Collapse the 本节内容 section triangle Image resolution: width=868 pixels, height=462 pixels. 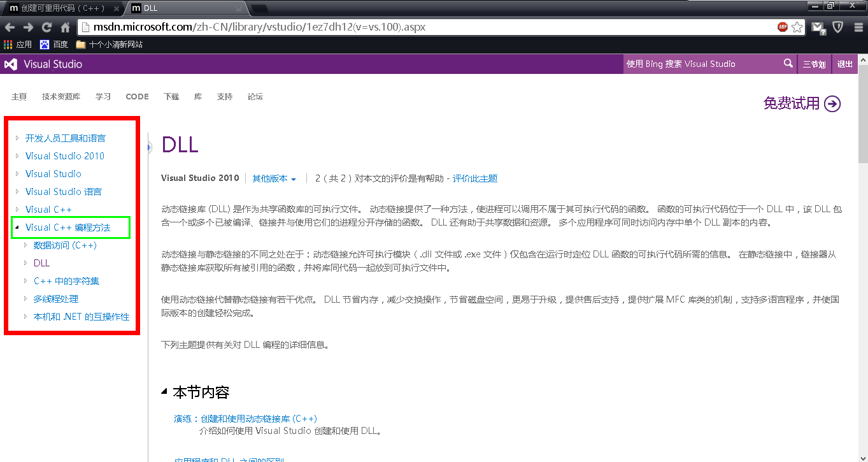pyautogui.click(x=165, y=392)
